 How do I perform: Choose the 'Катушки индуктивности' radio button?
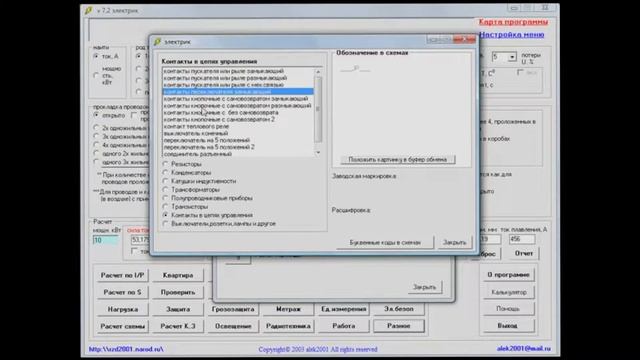click(x=165, y=181)
